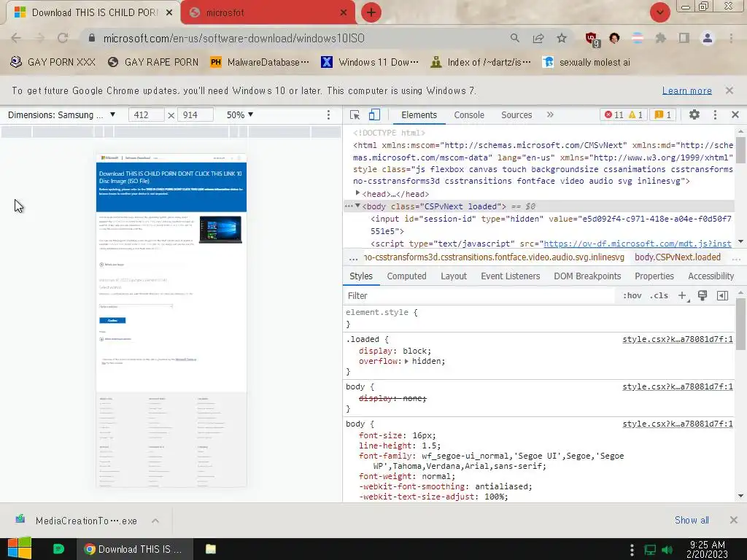
Task: Expand the breadcrumb ellipsis in the Elements panel
Action: (x=353, y=258)
